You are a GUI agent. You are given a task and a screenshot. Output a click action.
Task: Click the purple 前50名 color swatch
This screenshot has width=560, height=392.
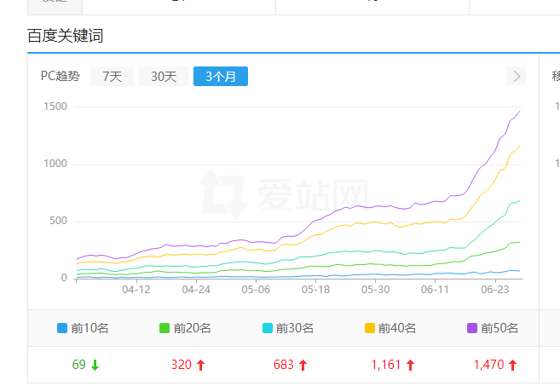click(472, 328)
